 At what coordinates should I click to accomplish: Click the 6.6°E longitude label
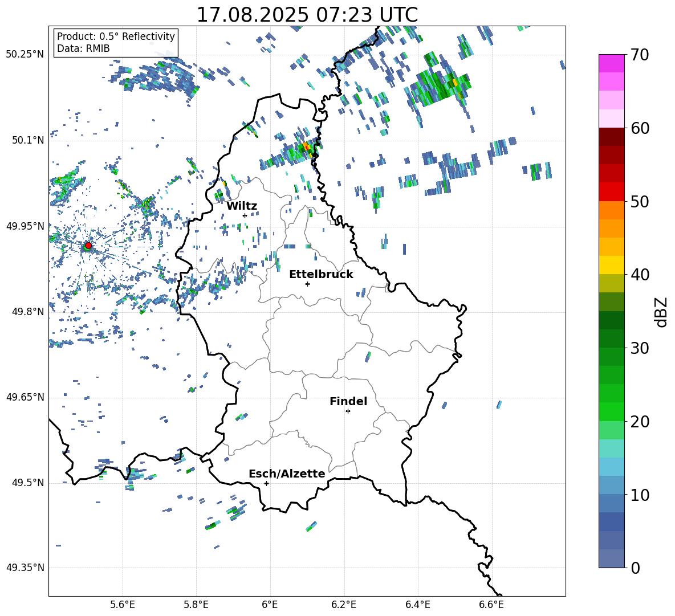click(491, 605)
